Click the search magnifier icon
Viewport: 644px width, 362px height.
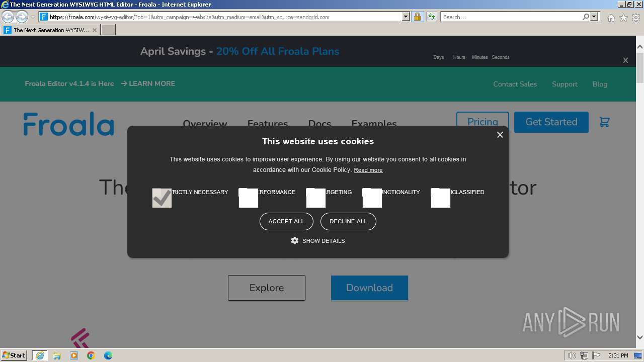click(586, 17)
